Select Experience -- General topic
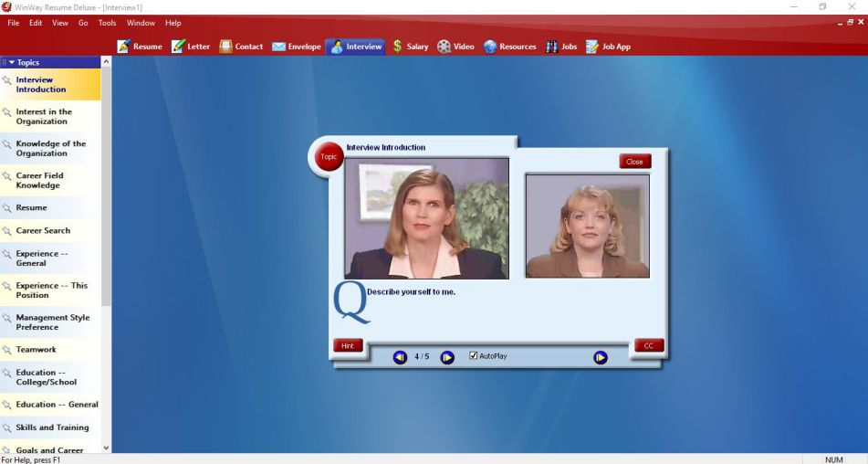 click(x=50, y=258)
